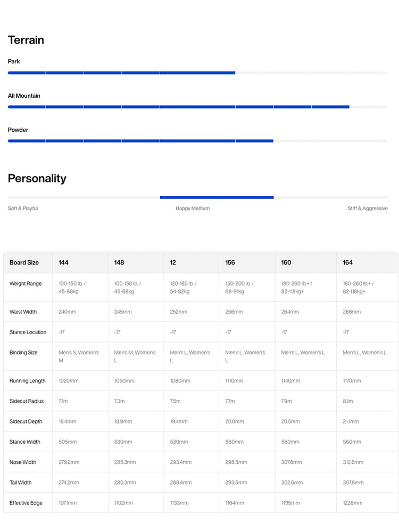Select the 160 board size column header
The image size is (399, 532).
pyautogui.click(x=286, y=263)
